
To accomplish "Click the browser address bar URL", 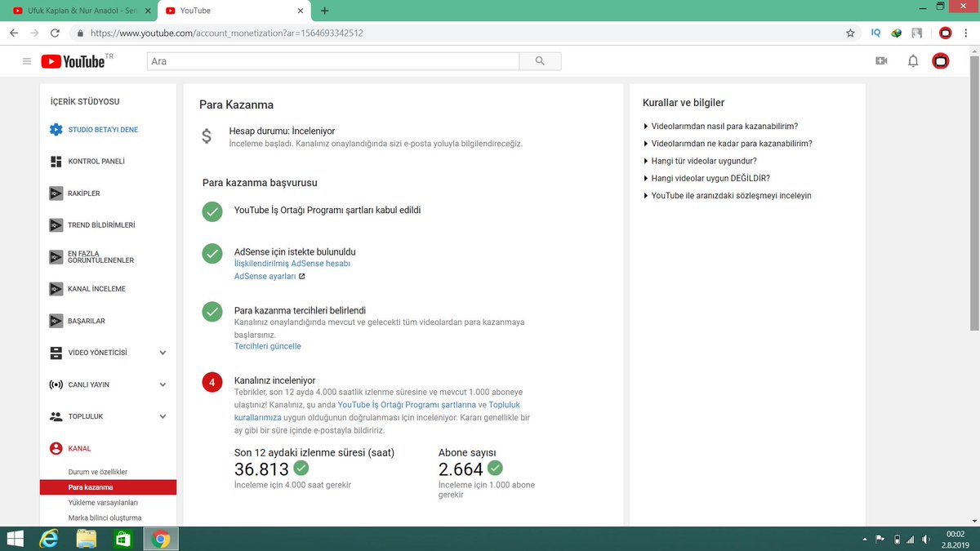I will click(226, 33).
